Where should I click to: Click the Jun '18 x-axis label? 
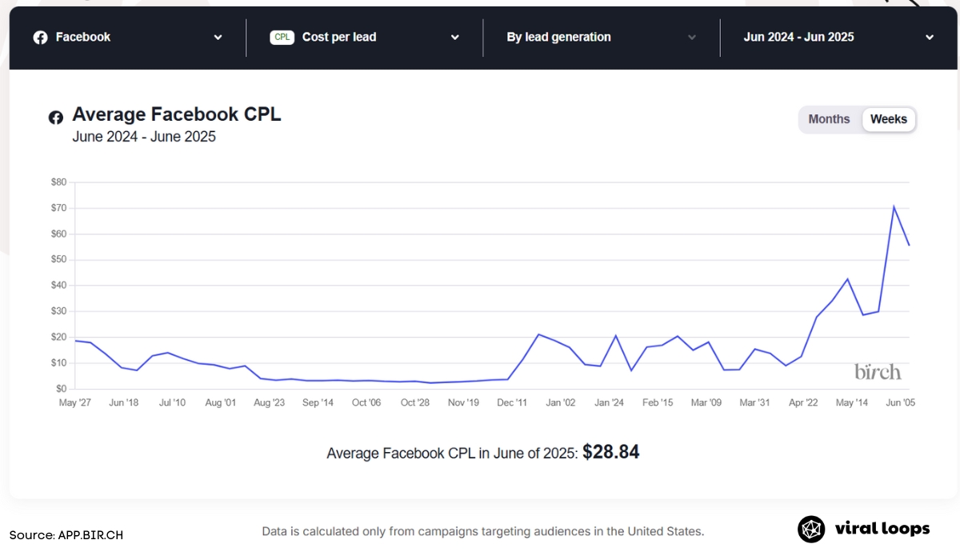coord(122,402)
